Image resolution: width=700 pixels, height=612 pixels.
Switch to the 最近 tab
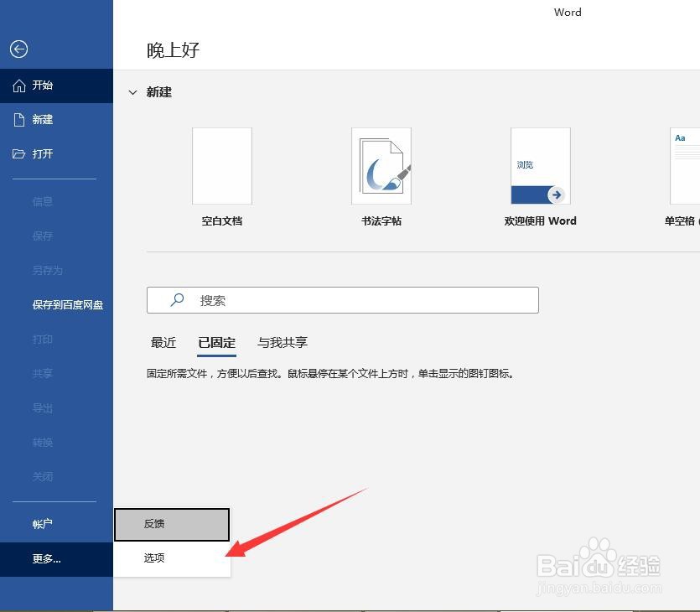click(x=163, y=342)
